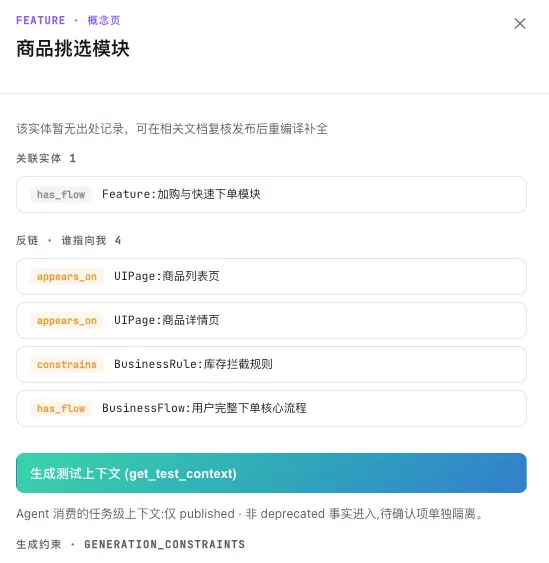Open the Feature:加购与快速下单模块 related entity

pos(271,194)
